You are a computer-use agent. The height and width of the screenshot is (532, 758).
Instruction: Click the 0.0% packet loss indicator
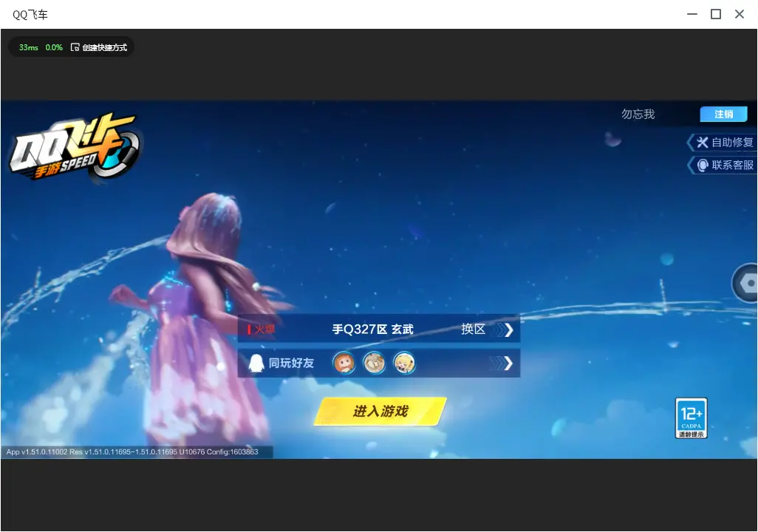coord(54,47)
